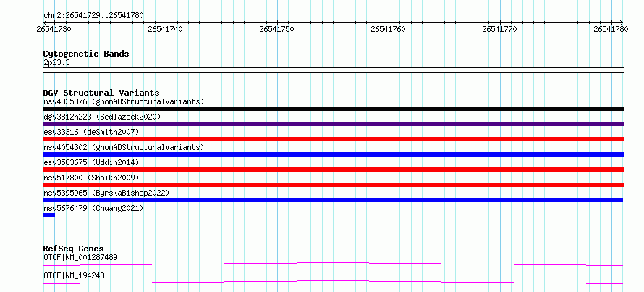Click the RefSeq Genes track heading
644x292 pixels.
tap(73, 249)
